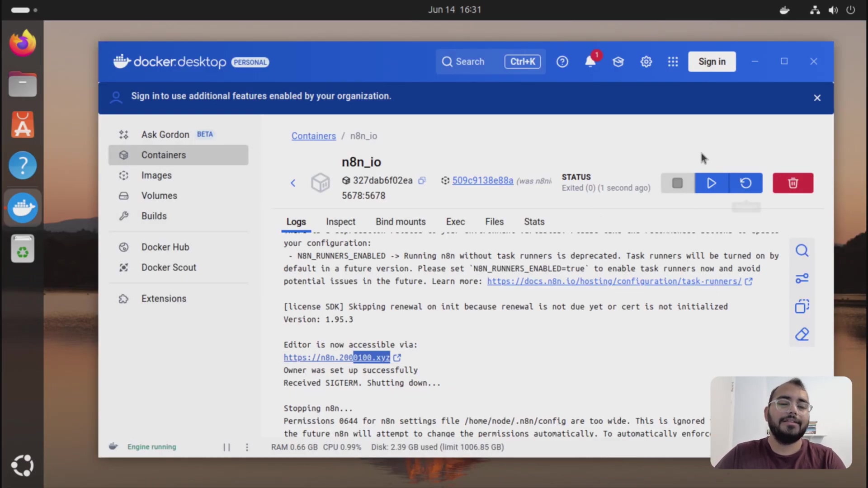This screenshot has width=868, height=488.
Task: Click the Docker whale tray icon
Action: (785, 10)
